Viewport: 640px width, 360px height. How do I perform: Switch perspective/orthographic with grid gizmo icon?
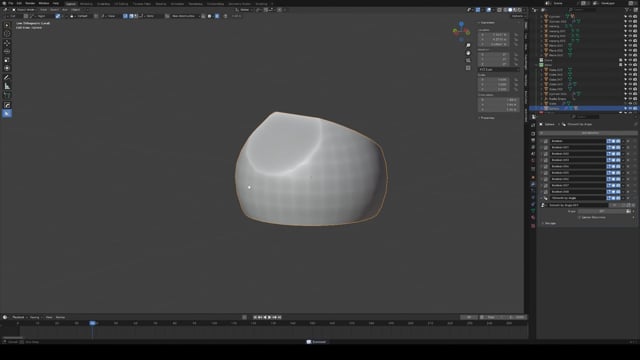point(468,68)
